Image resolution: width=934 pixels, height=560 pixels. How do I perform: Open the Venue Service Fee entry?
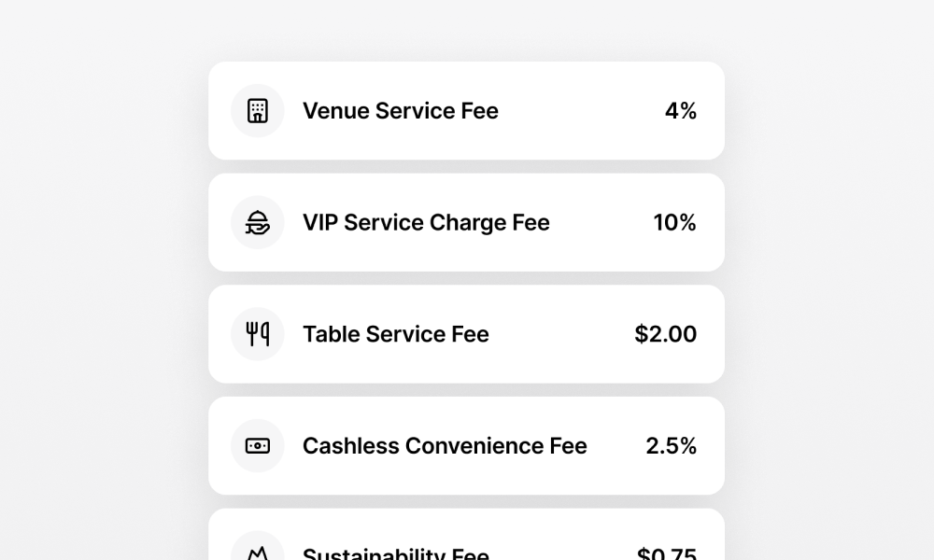467,110
